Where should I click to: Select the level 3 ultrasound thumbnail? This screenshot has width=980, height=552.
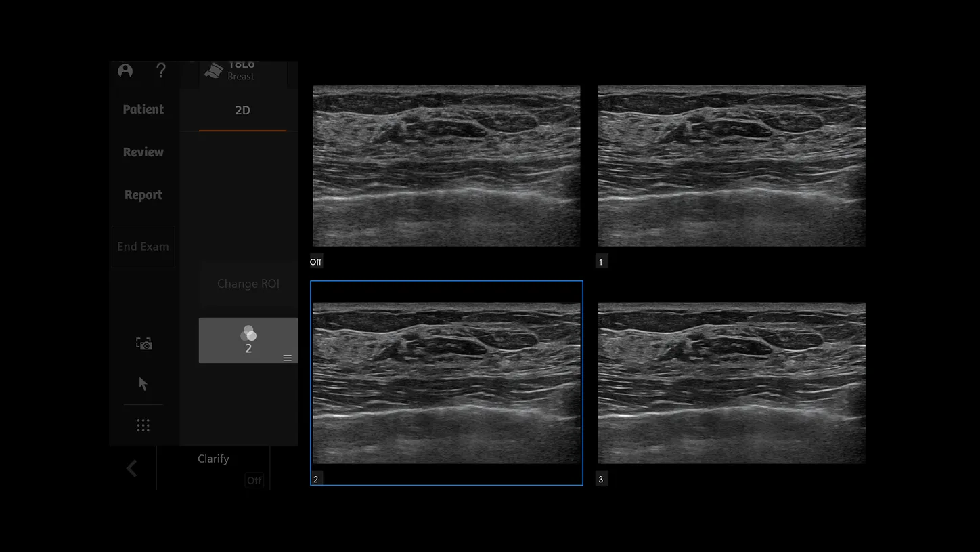click(732, 383)
